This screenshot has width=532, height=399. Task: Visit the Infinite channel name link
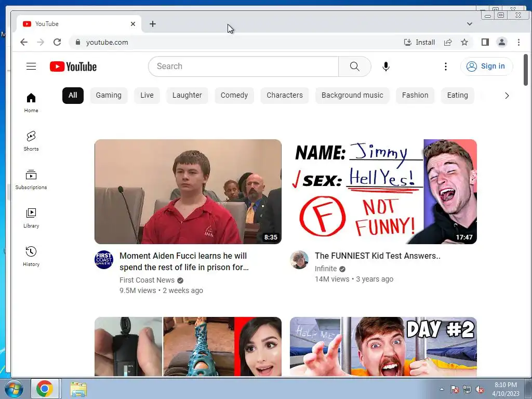tap(326, 269)
